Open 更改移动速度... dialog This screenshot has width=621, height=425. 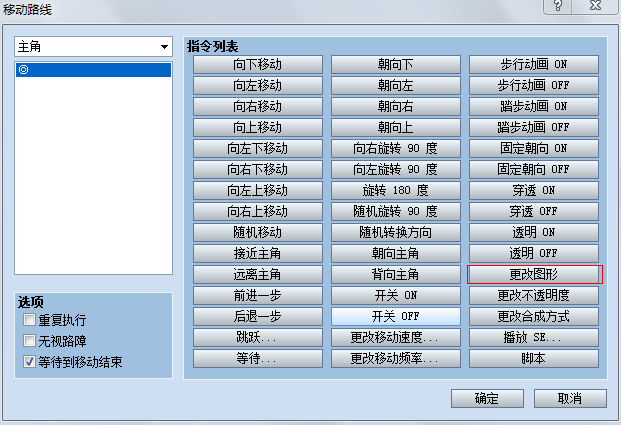tap(396, 337)
